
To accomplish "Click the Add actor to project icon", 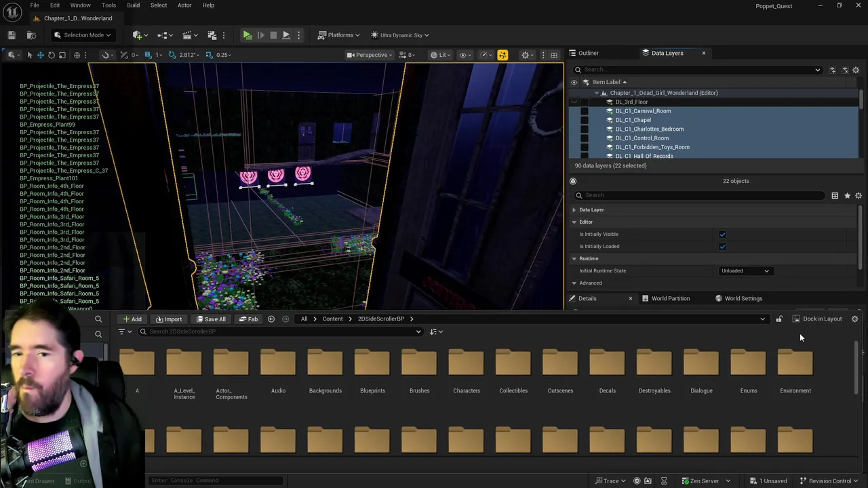I will (139, 35).
